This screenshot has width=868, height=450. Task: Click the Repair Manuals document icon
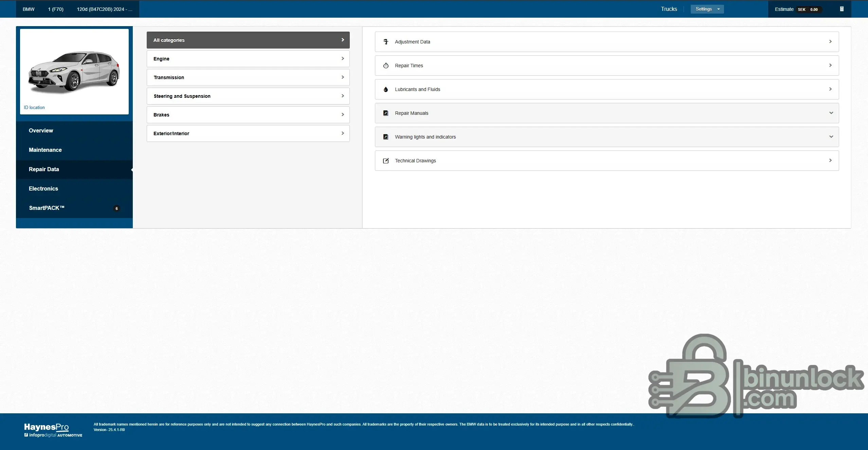[386, 113]
